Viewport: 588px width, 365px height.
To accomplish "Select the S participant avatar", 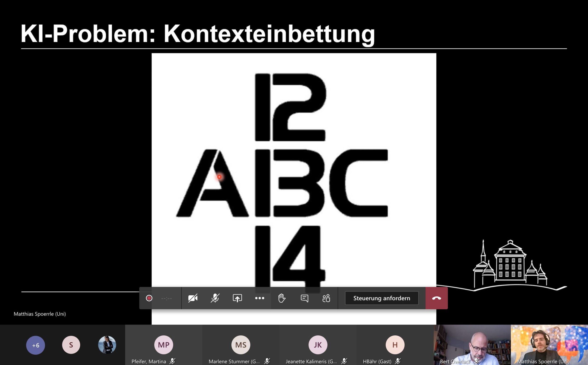I will 71,345.
